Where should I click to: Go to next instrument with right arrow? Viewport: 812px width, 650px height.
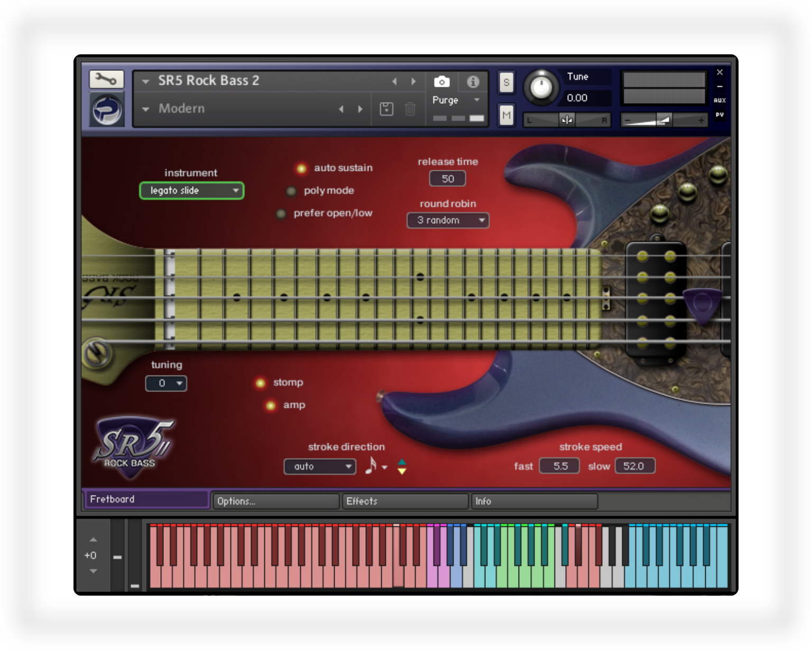tap(413, 81)
